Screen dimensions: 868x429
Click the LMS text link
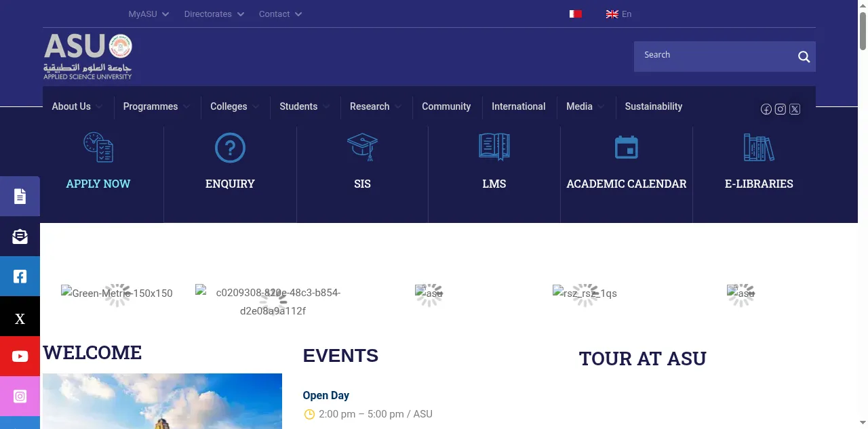pos(494,184)
